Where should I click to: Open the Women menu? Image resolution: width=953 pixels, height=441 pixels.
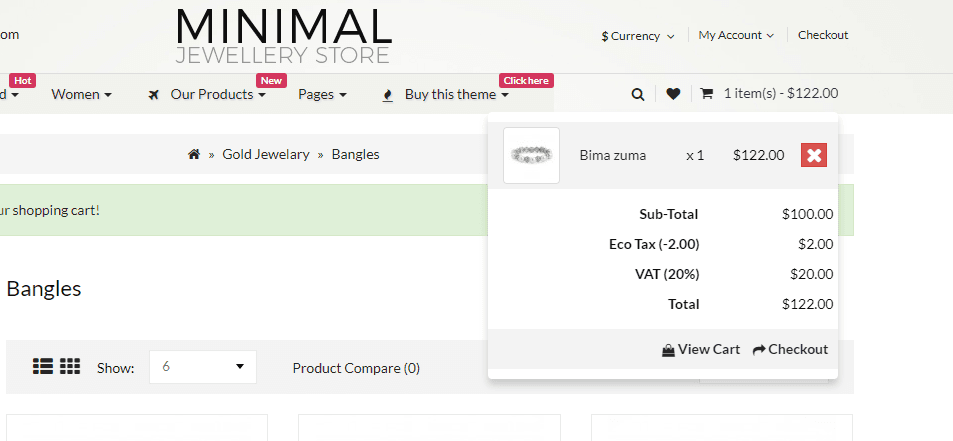tap(81, 94)
